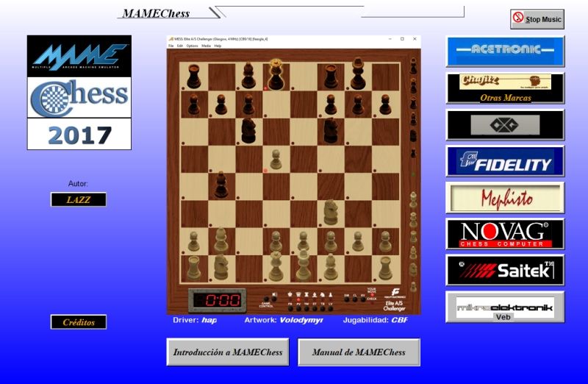The image size is (588, 384).
Task: Push the PB button on chess panel
Action: (x=290, y=308)
